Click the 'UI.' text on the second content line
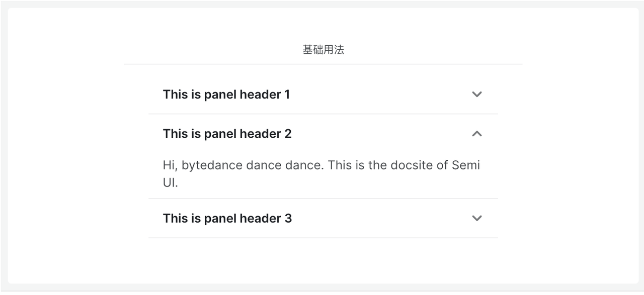This screenshot has height=295, width=644. pos(171,183)
